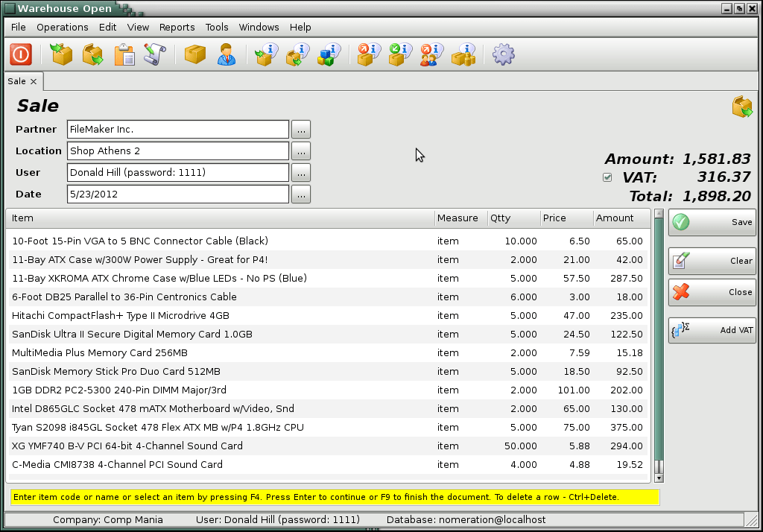
Task: Open the red-arrow box info report icon
Action: tap(369, 54)
